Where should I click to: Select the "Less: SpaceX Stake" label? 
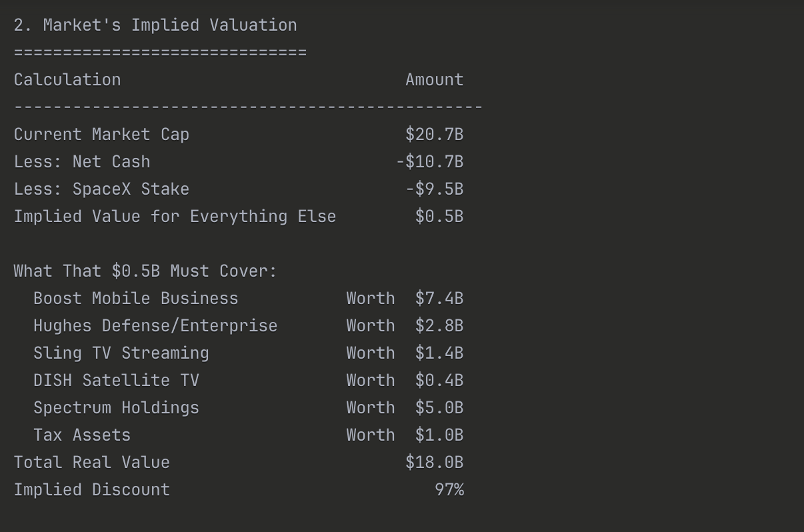click(101, 189)
